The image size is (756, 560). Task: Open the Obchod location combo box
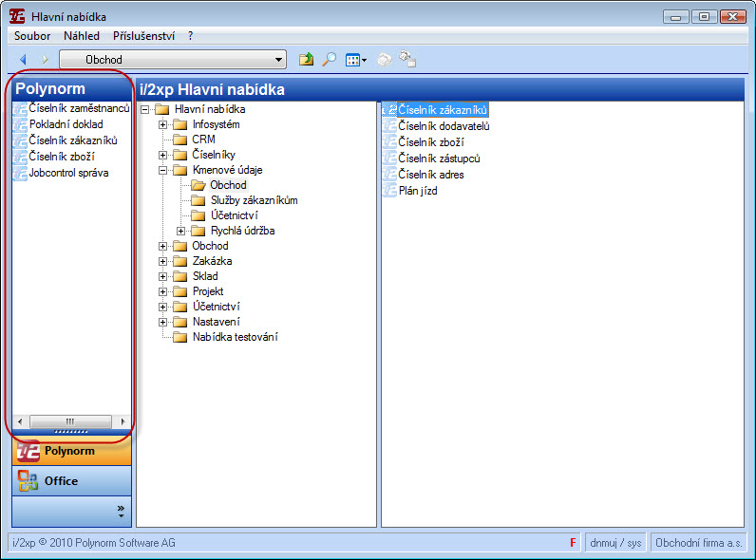(x=173, y=60)
